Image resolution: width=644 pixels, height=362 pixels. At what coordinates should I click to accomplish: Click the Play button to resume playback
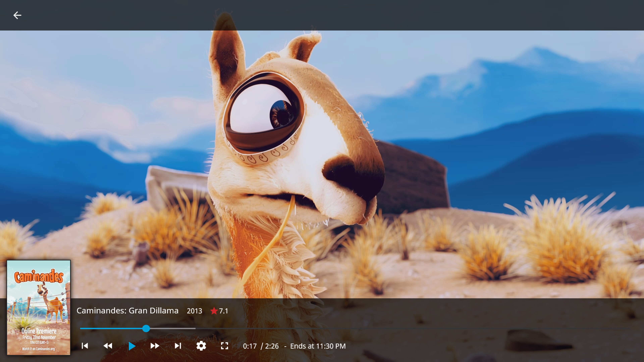(x=132, y=346)
